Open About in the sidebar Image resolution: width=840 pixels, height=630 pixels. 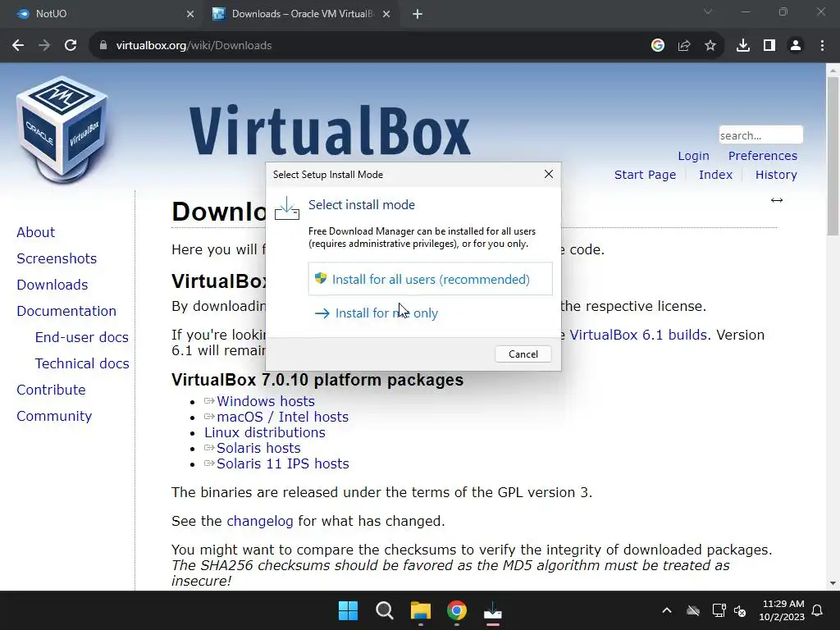point(36,232)
